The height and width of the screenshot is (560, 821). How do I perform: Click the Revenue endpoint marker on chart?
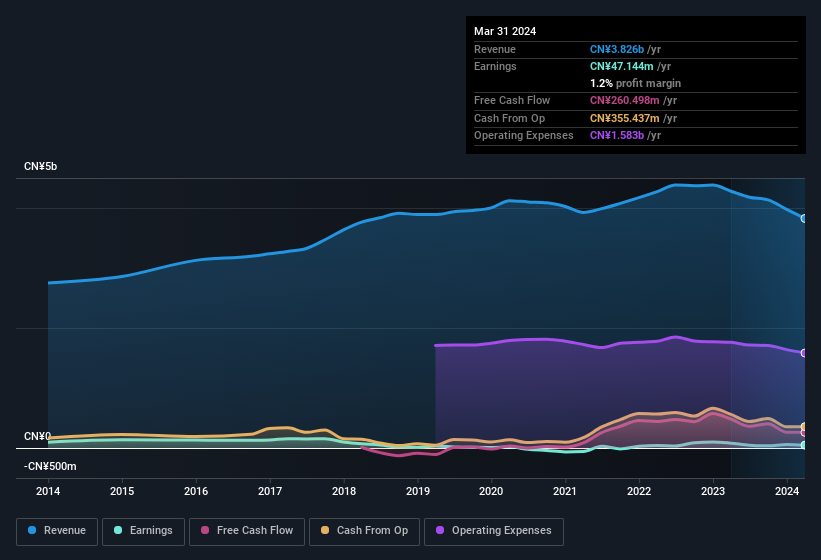[x=804, y=218]
